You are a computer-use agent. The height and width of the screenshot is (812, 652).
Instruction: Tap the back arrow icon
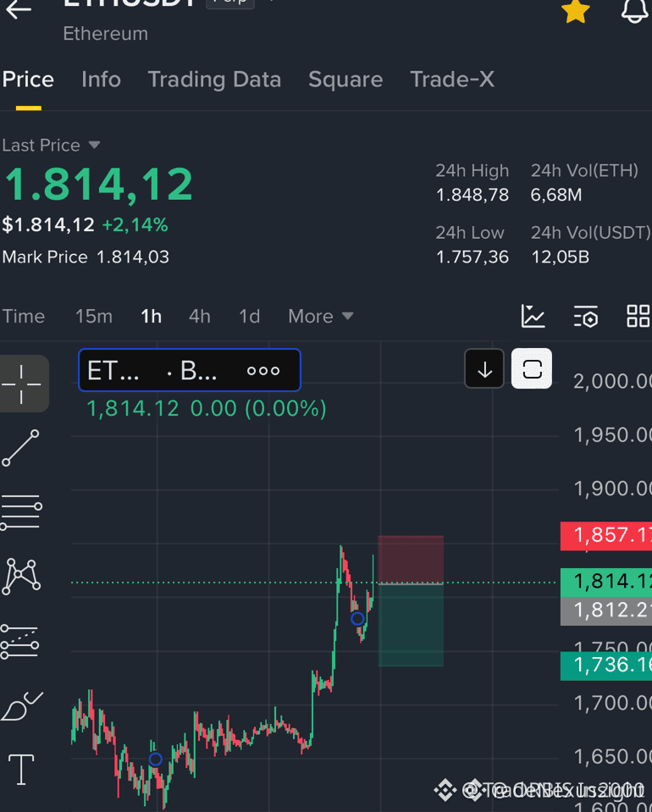point(19,9)
